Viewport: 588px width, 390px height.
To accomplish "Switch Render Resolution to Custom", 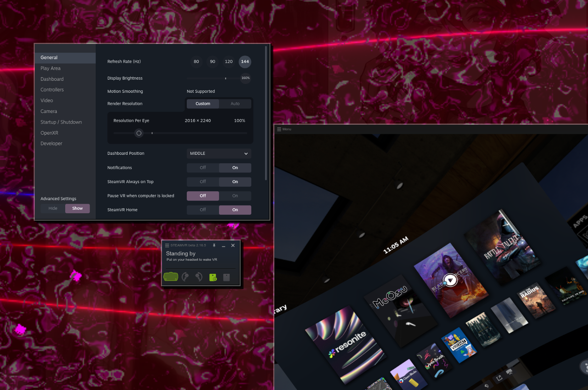I will [203, 104].
